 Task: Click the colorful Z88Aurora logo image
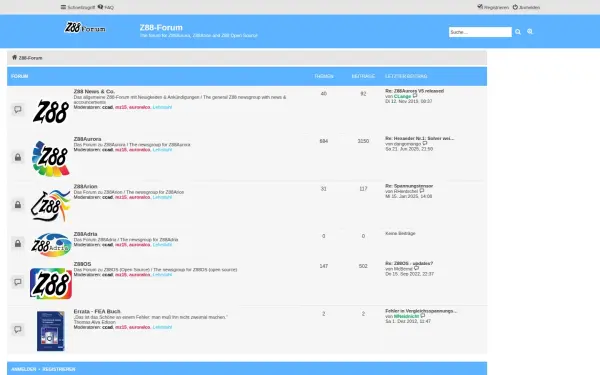click(51, 158)
